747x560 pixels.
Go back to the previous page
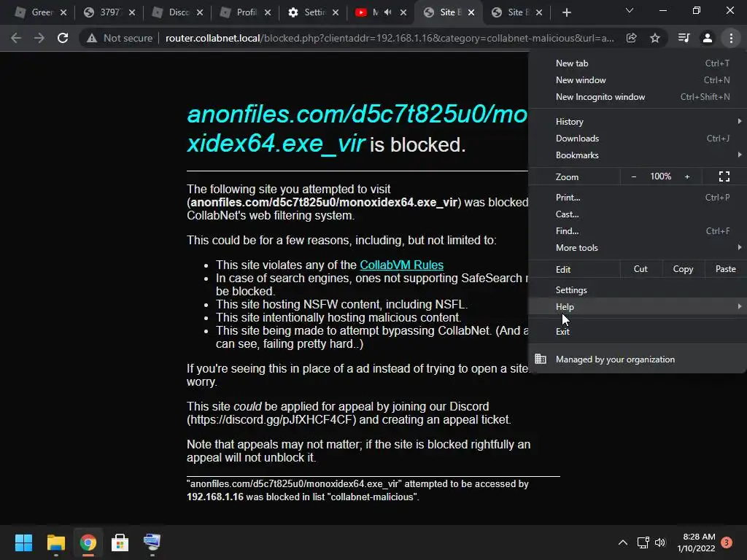(x=16, y=38)
